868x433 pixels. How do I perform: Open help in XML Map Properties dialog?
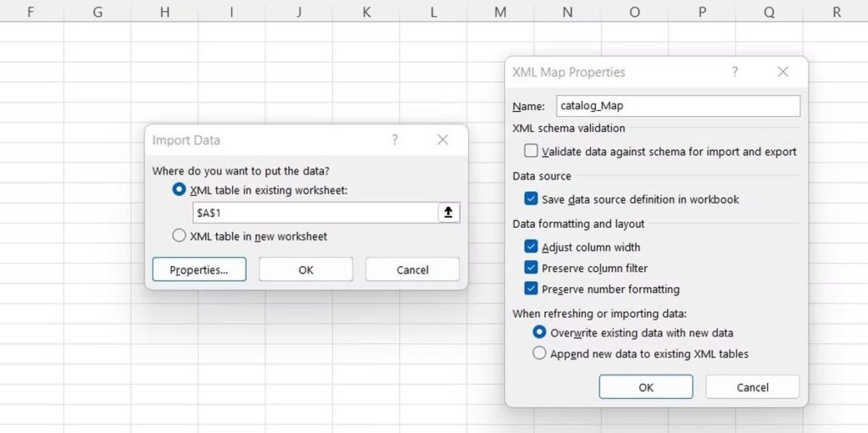pos(735,72)
